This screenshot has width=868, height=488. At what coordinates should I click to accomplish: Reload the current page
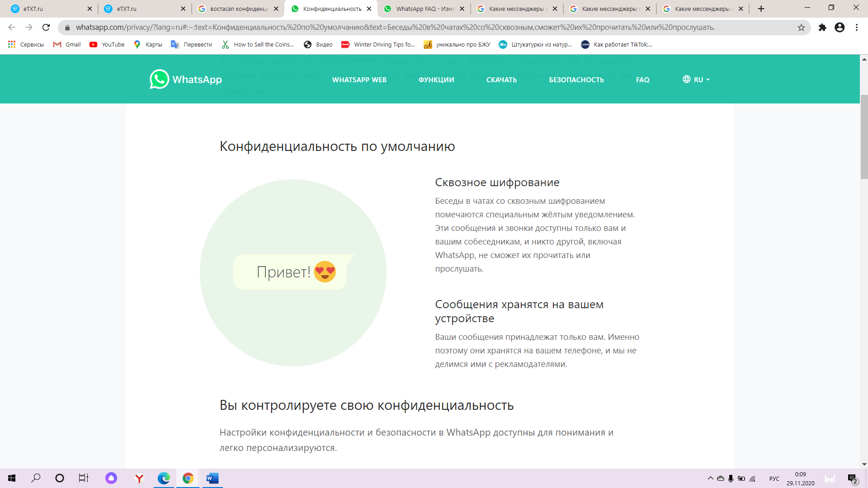[x=46, y=28]
